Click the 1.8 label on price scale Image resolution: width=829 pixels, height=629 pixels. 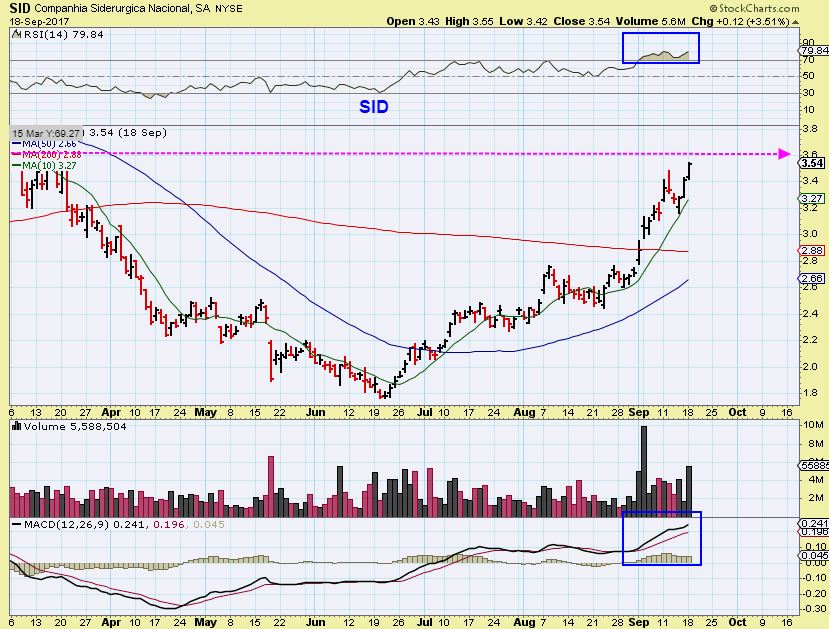(809, 393)
